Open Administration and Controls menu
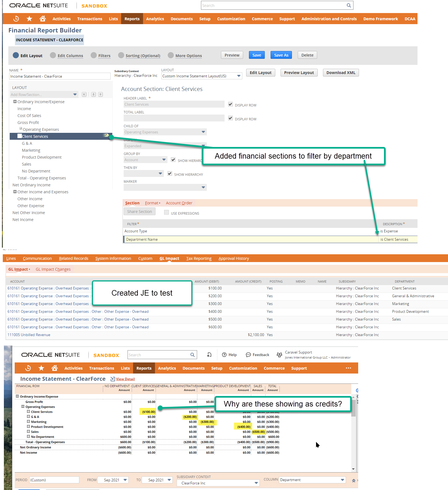 (x=329, y=19)
